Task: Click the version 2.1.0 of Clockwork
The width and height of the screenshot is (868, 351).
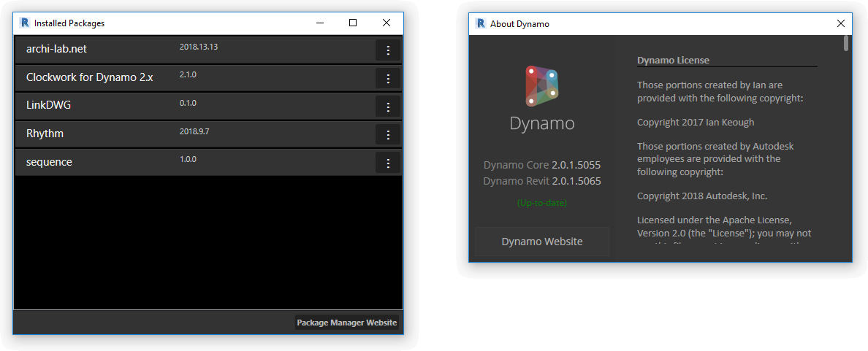Action: pos(189,74)
